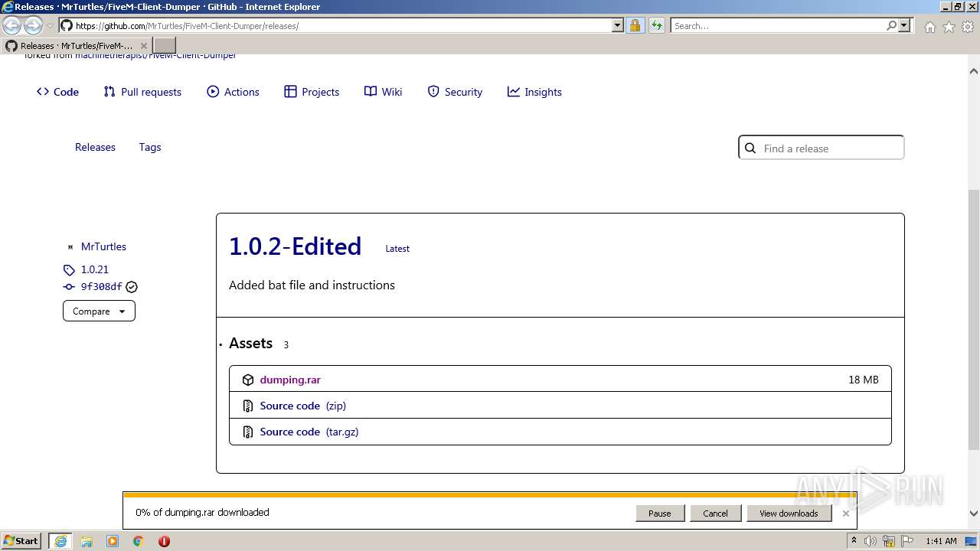Select the Tags sub-navigation link

150,147
